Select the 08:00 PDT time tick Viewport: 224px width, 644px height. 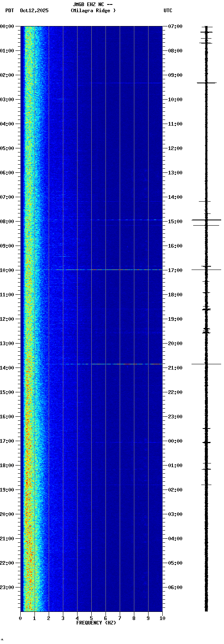tap(7, 222)
